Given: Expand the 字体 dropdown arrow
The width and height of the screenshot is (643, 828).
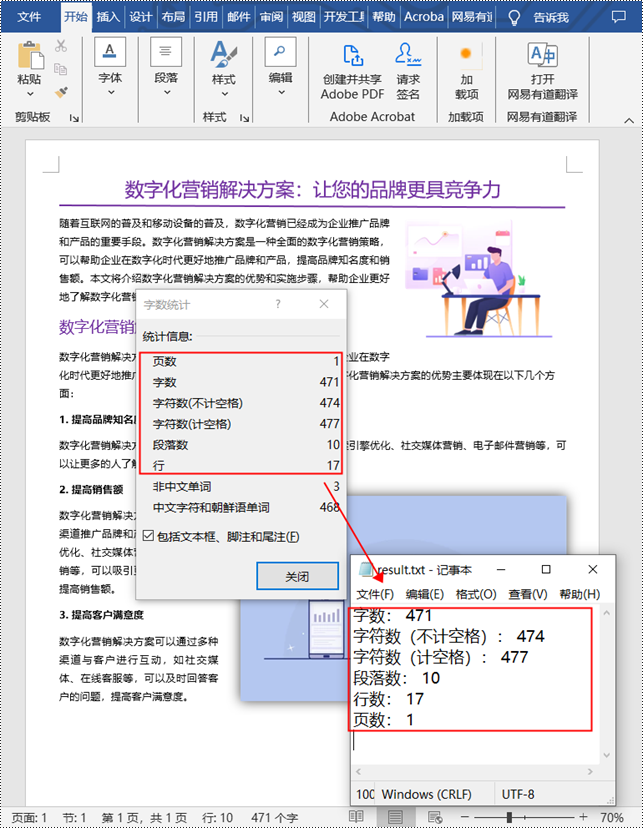Looking at the screenshot, I should coord(111,92).
